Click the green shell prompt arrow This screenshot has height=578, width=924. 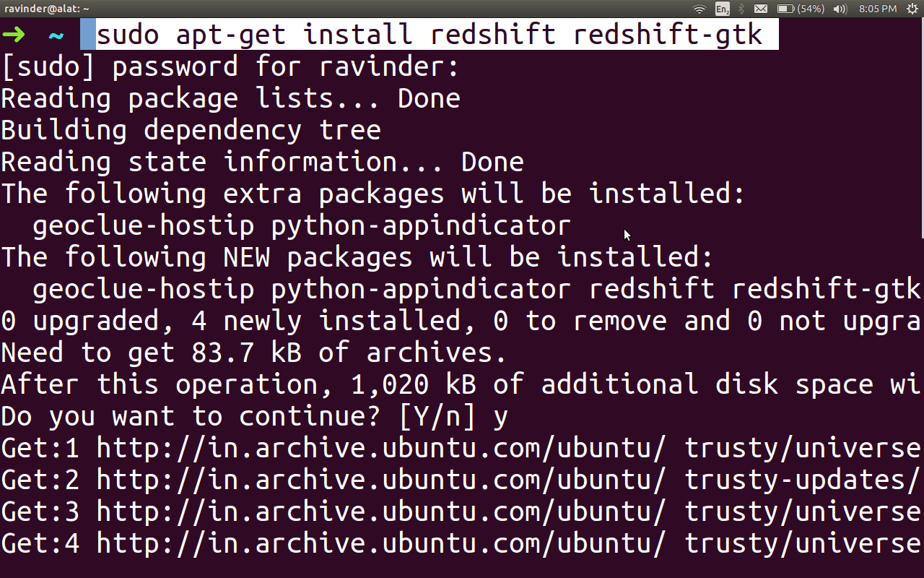click(x=14, y=33)
